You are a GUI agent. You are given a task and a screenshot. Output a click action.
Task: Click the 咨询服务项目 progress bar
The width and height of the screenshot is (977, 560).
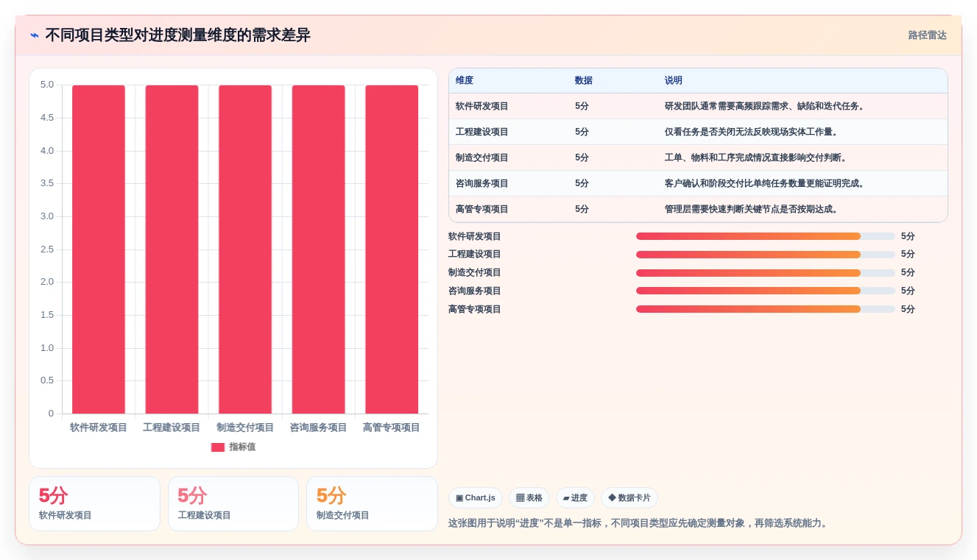coord(766,291)
